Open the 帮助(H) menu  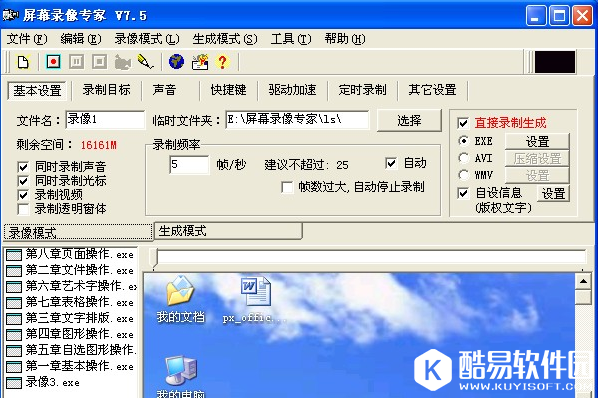click(345, 39)
